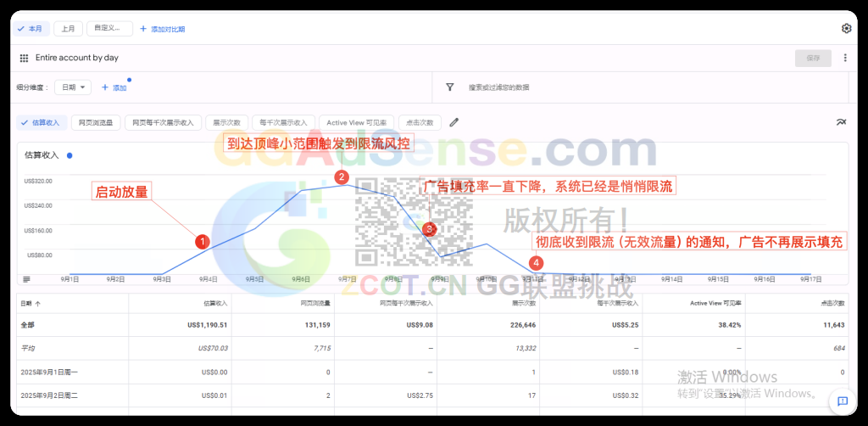Screen dimensions: 868x426
Task: Click the Entire account by day title
Action: [x=77, y=58]
